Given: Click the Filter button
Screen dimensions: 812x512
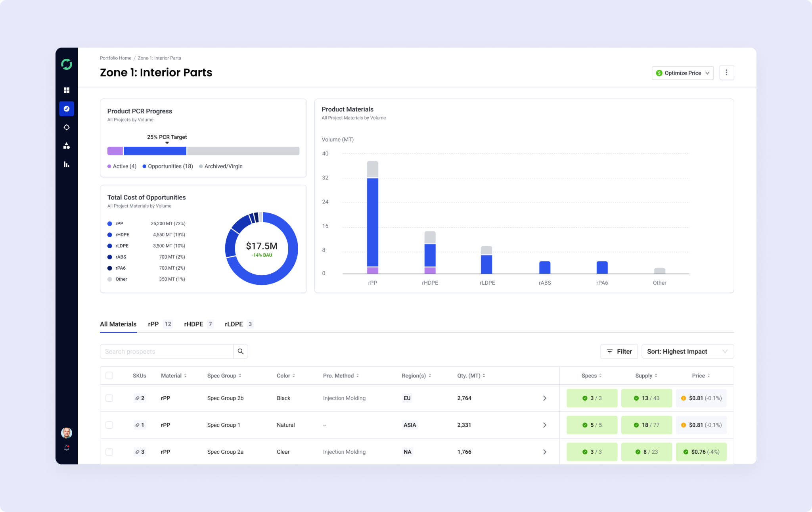Looking at the screenshot, I should [x=619, y=351].
